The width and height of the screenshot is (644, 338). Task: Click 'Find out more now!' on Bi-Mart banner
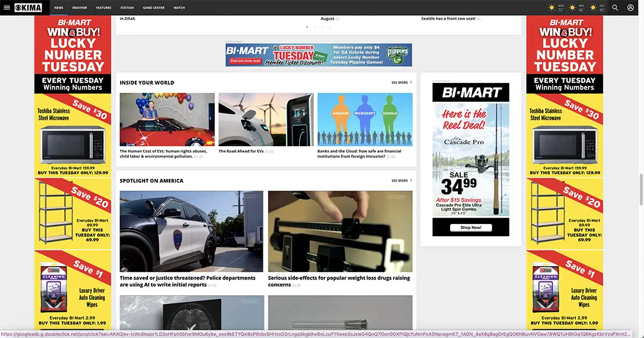click(245, 61)
